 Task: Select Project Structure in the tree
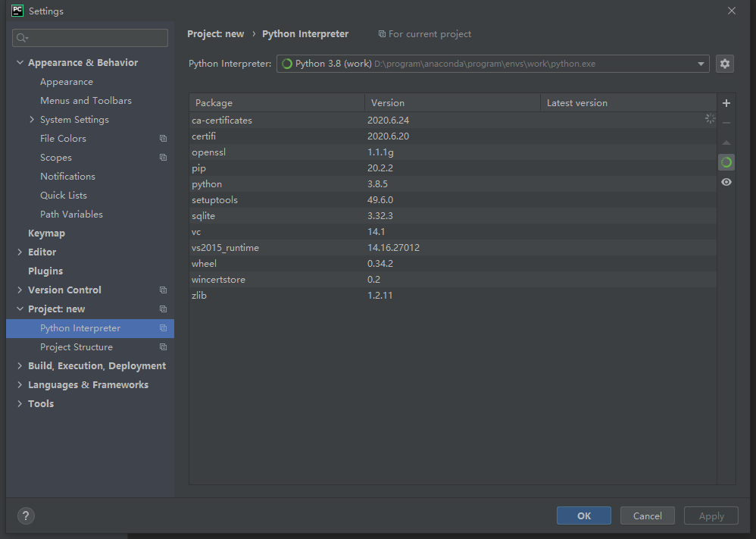[77, 347]
